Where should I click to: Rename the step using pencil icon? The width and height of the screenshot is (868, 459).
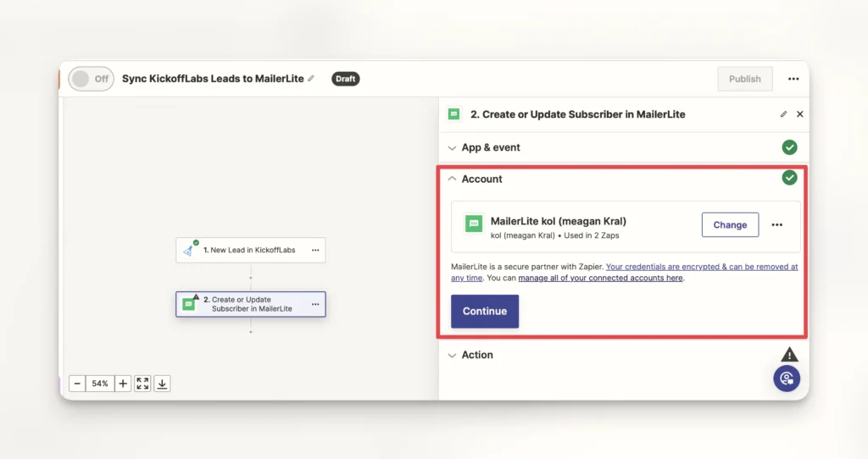point(783,114)
